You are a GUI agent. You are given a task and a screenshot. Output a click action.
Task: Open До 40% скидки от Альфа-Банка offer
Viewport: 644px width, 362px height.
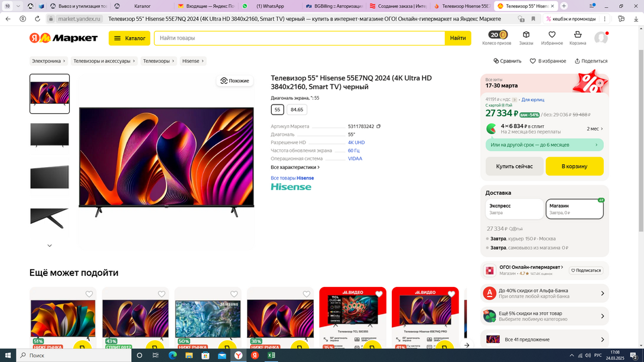pyautogui.click(x=544, y=293)
